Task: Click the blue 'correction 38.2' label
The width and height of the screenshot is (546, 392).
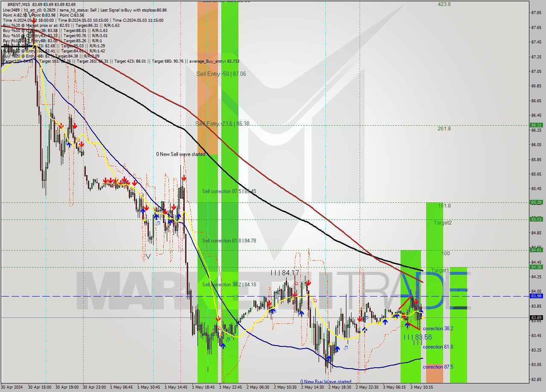Action: coord(438,329)
